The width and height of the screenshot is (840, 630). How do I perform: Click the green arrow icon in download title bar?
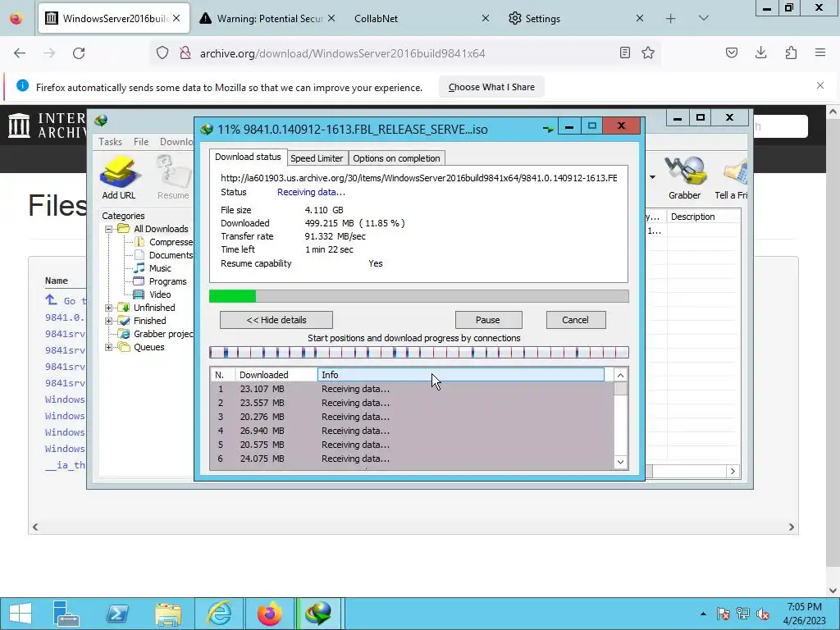point(548,129)
